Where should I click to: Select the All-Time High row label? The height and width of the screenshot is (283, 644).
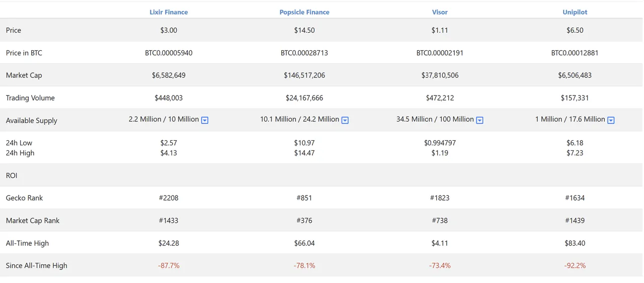point(28,243)
